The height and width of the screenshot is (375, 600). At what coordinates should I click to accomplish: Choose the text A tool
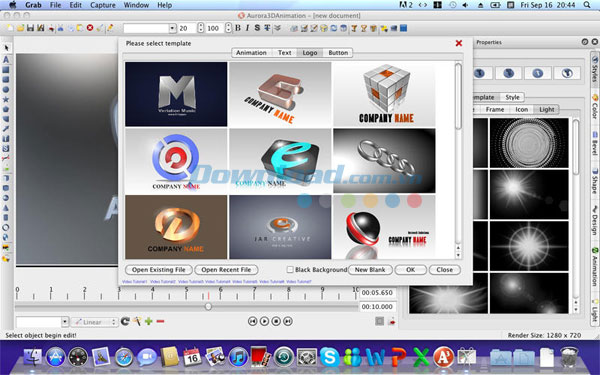coord(6,60)
